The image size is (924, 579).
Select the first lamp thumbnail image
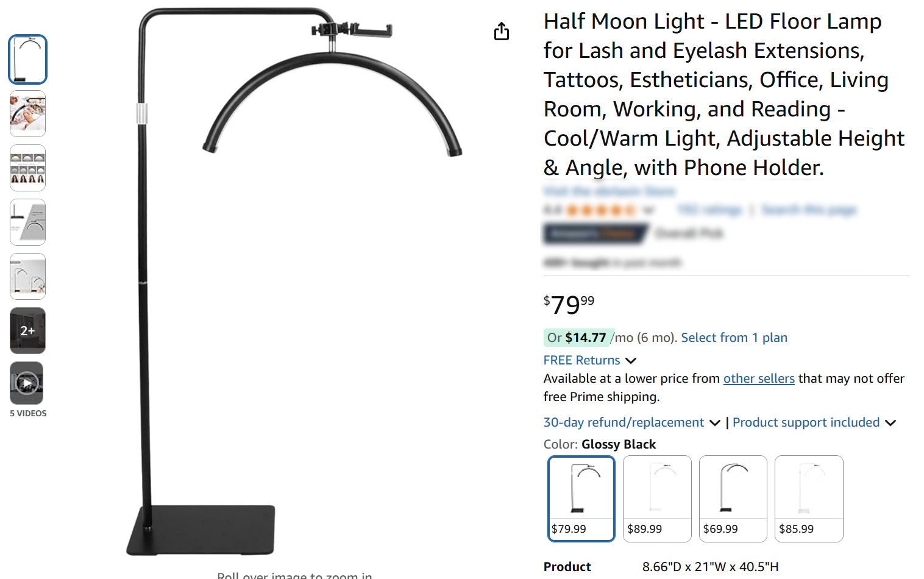click(27, 60)
